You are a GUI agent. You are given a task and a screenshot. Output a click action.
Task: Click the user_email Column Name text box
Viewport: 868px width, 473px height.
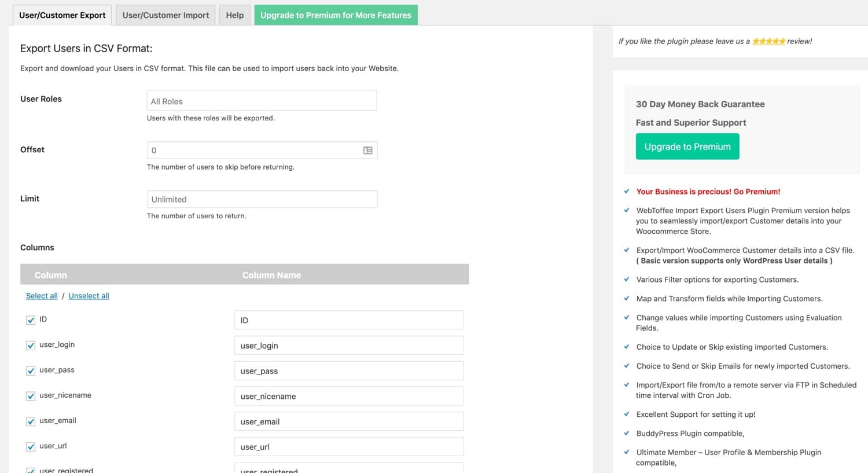pos(348,421)
